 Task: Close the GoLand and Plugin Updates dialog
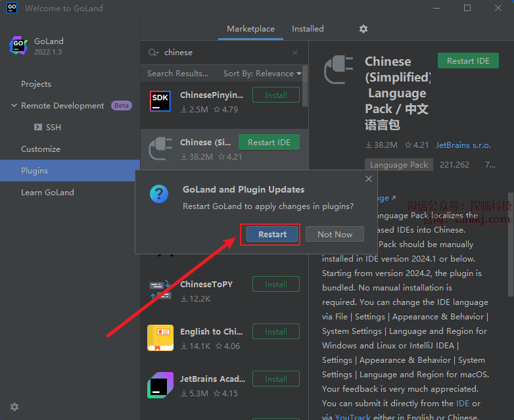click(369, 179)
